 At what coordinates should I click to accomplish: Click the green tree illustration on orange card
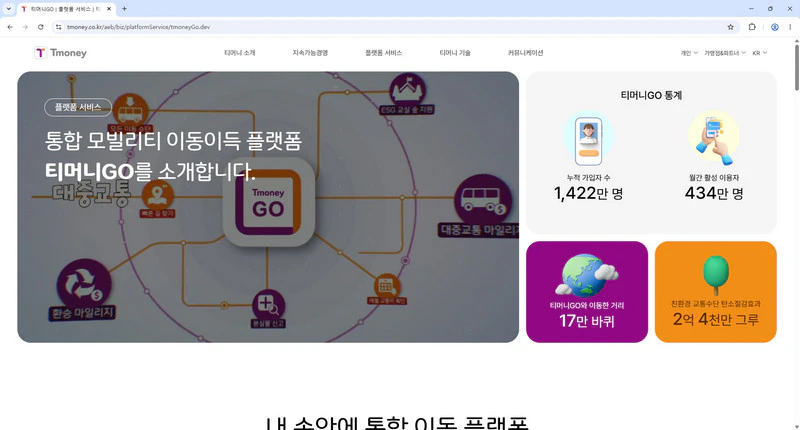coord(715,274)
